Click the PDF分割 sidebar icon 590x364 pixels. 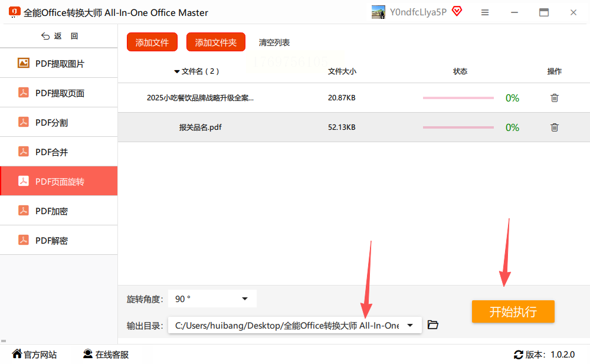point(24,122)
